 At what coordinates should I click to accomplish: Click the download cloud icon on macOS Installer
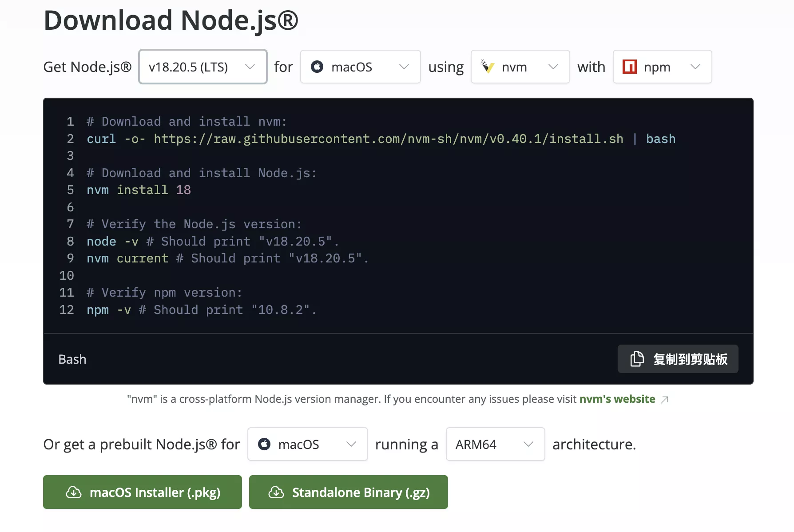pos(74,492)
